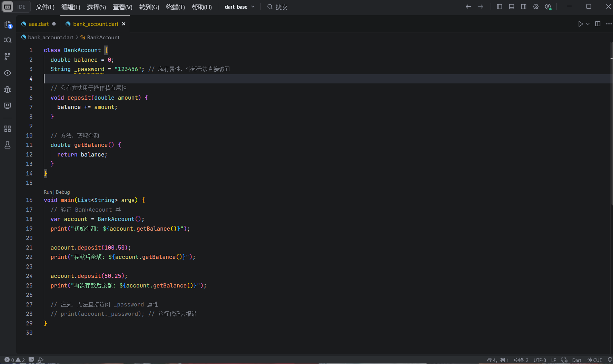Open the 文件(F) menu
The width and height of the screenshot is (613, 364).
tap(45, 7)
